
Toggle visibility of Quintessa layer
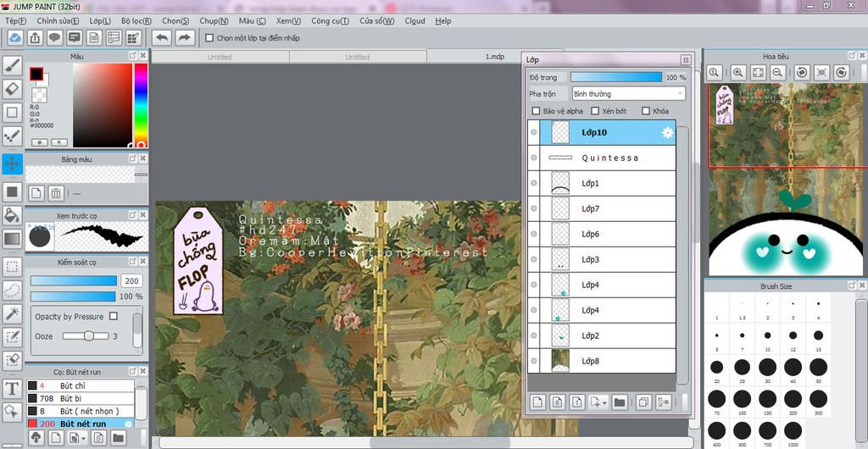[534, 158]
